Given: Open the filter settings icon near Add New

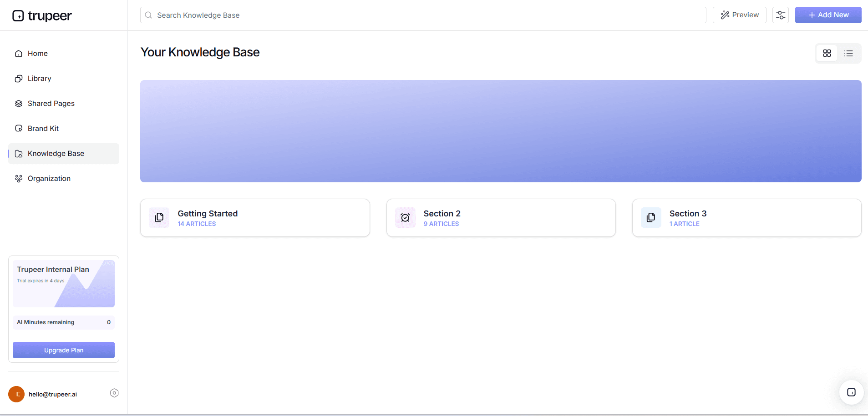Looking at the screenshot, I should click(780, 15).
